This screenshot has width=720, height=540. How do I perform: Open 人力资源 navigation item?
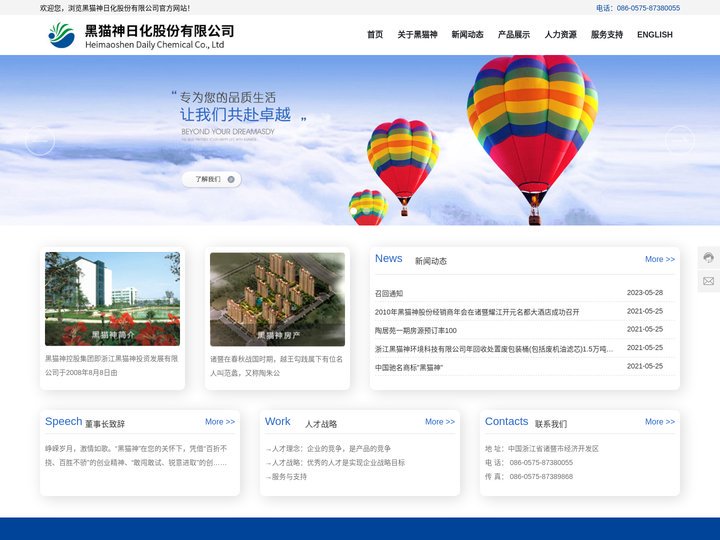(x=560, y=34)
